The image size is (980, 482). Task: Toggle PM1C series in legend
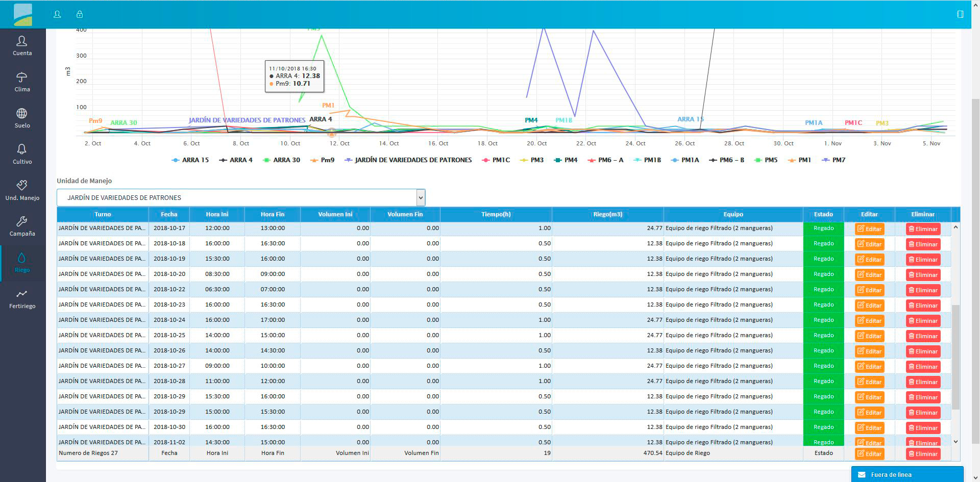click(496, 160)
